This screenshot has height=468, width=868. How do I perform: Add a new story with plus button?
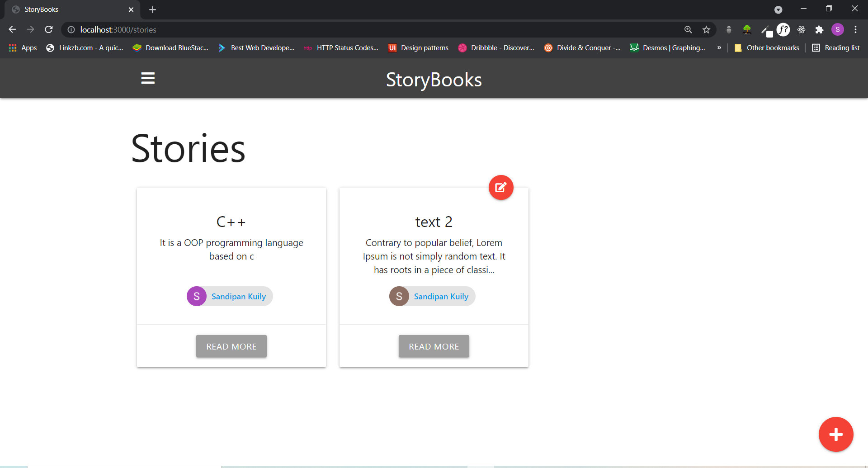pos(836,434)
